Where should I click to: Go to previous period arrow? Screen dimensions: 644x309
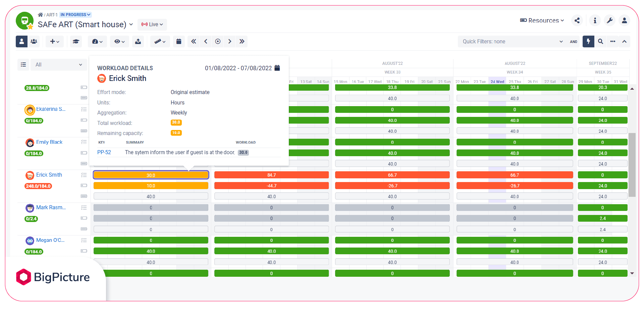(206, 41)
